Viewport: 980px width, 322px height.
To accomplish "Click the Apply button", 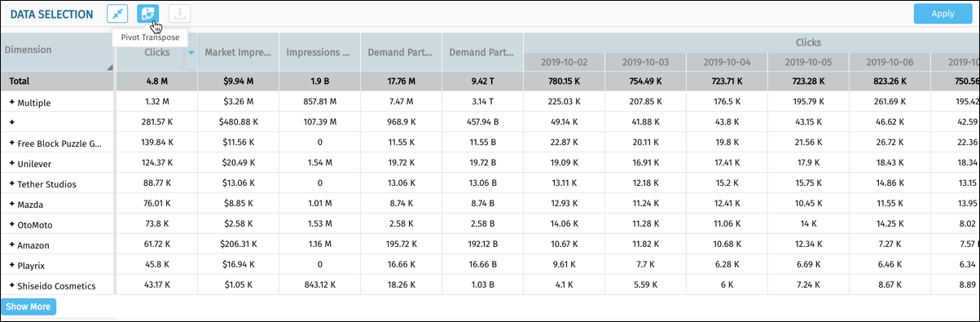I will coord(943,13).
